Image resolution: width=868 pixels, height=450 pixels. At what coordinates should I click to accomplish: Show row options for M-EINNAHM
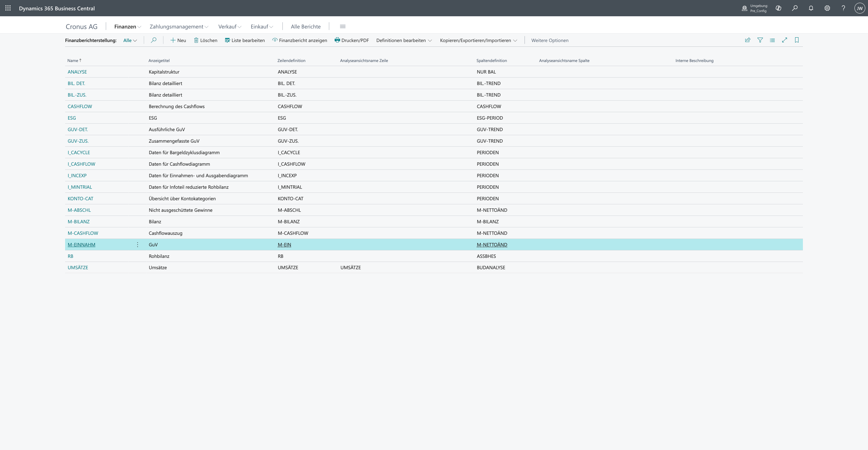(x=137, y=245)
